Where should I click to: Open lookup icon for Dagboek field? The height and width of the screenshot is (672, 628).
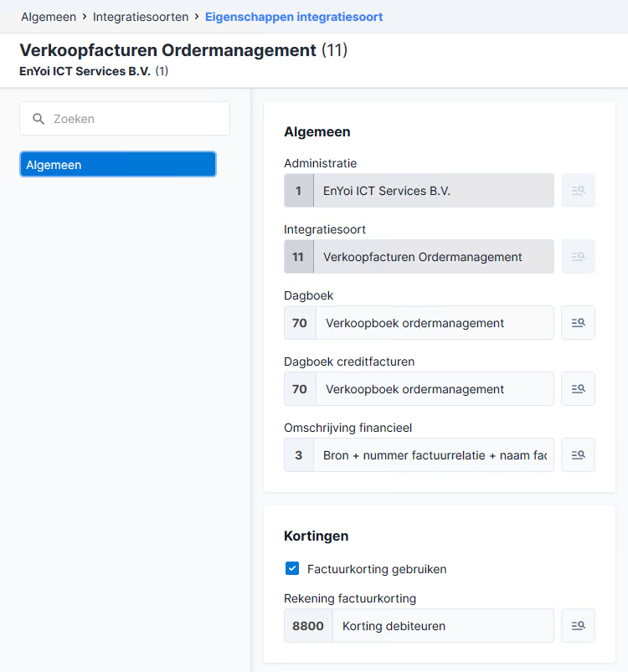[x=578, y=323]
